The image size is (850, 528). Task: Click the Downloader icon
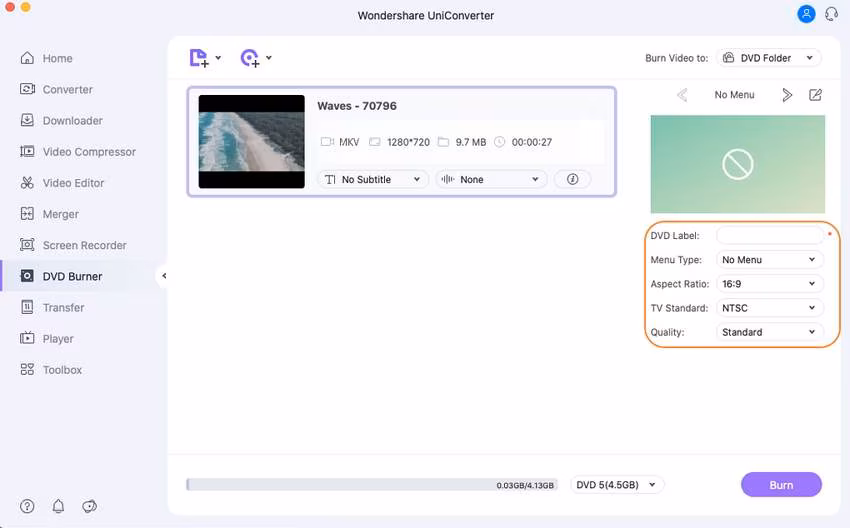coord(27,120)
